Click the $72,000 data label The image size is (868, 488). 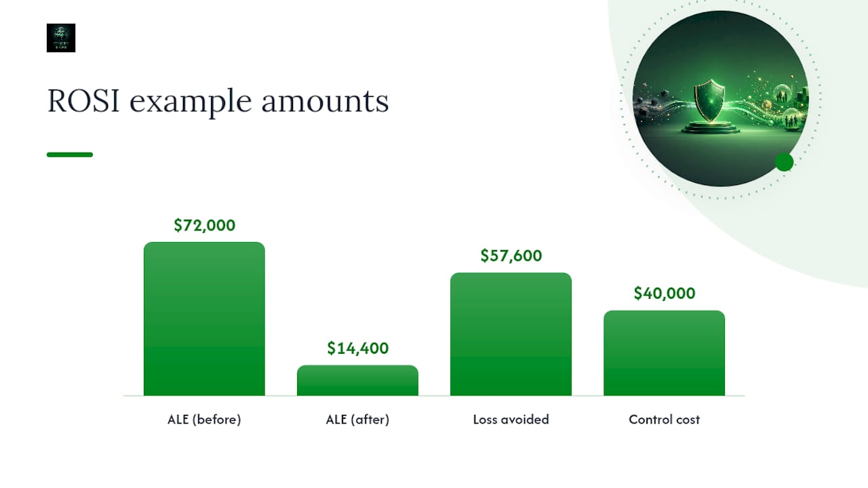204,226
